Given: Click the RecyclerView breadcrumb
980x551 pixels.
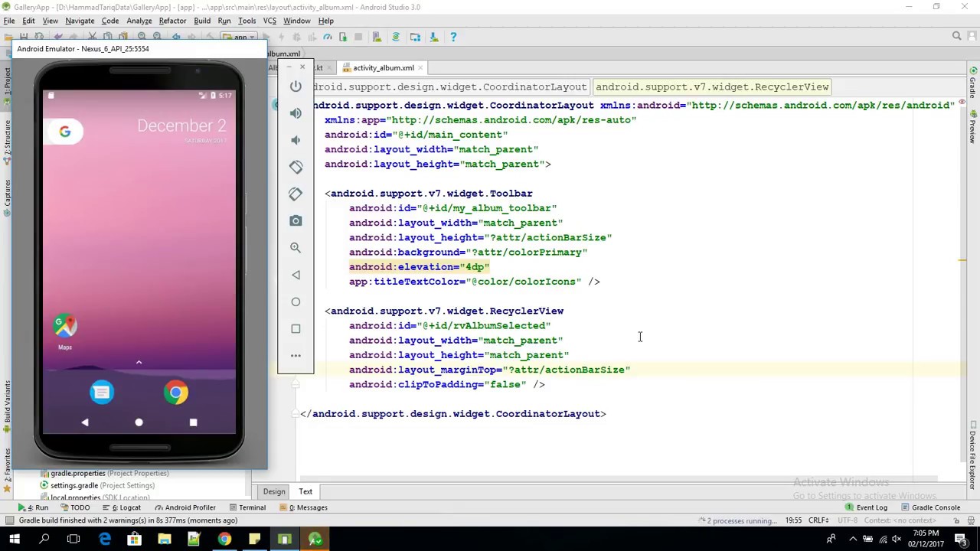Looking at the screenshot, I should 712,86.
